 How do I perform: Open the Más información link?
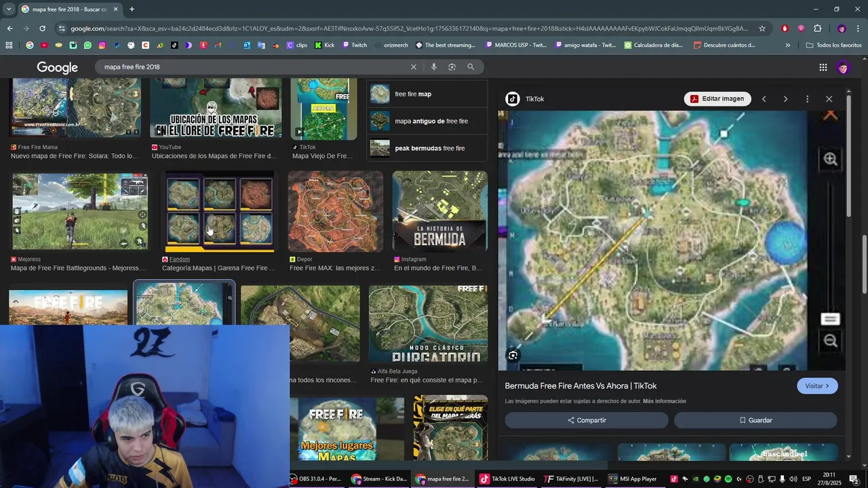pos(665,401)
